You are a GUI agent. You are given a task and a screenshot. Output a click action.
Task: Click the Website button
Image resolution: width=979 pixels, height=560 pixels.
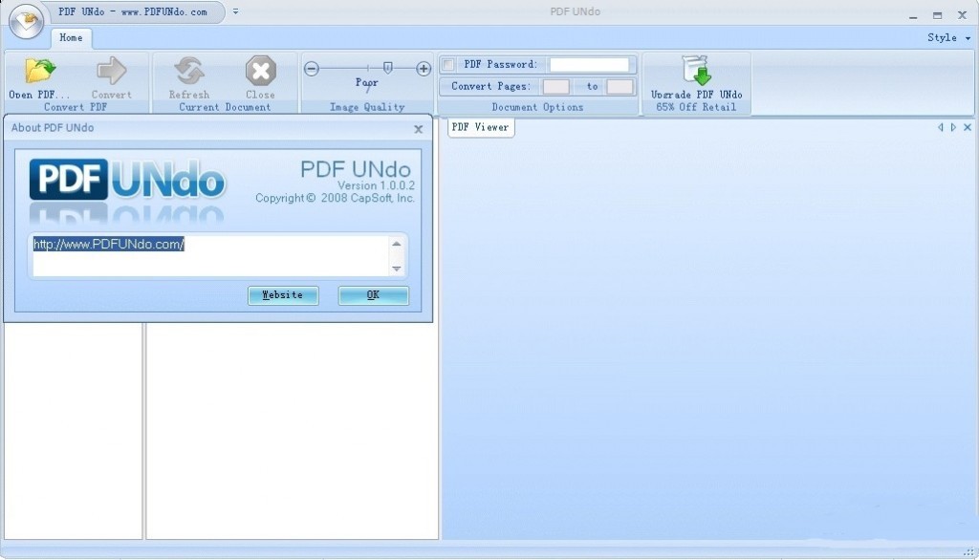283,295
